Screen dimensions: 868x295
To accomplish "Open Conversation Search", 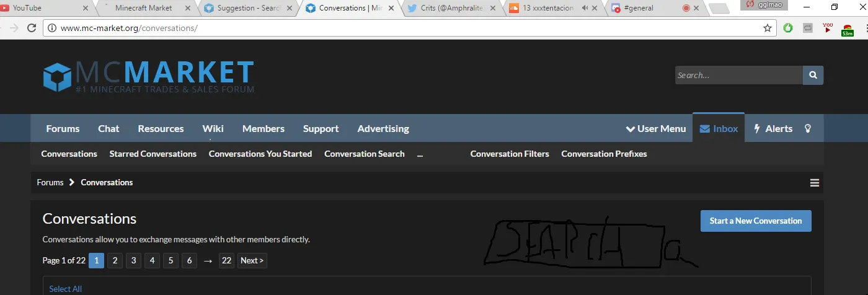I will tap(365, 154).
